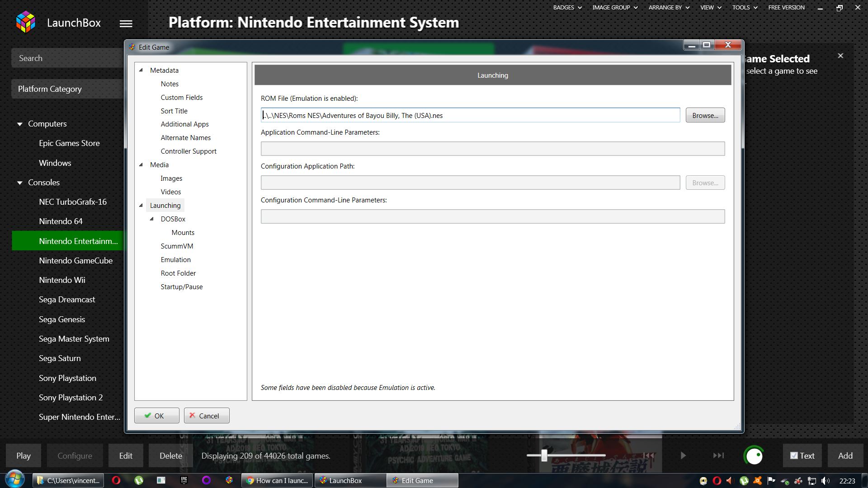Image resolution: width=868 pixels, height=488 pixels.
Task: Click the green circular status indicator
Action: [754, 455]
